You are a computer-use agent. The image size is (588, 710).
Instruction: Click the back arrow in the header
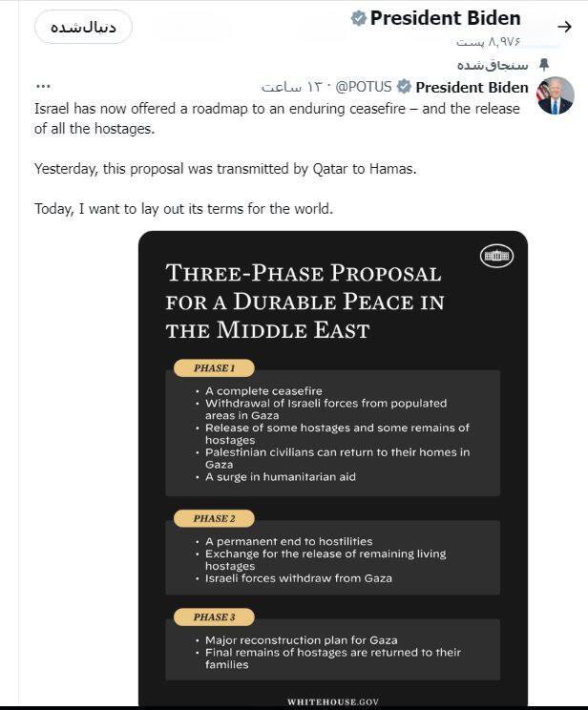point(564,26)
